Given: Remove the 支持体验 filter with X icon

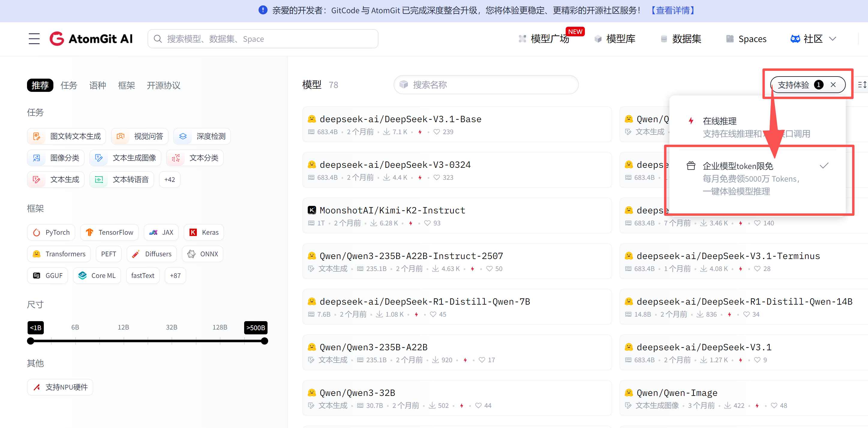Looking at the screenshot, I should 833,85.
